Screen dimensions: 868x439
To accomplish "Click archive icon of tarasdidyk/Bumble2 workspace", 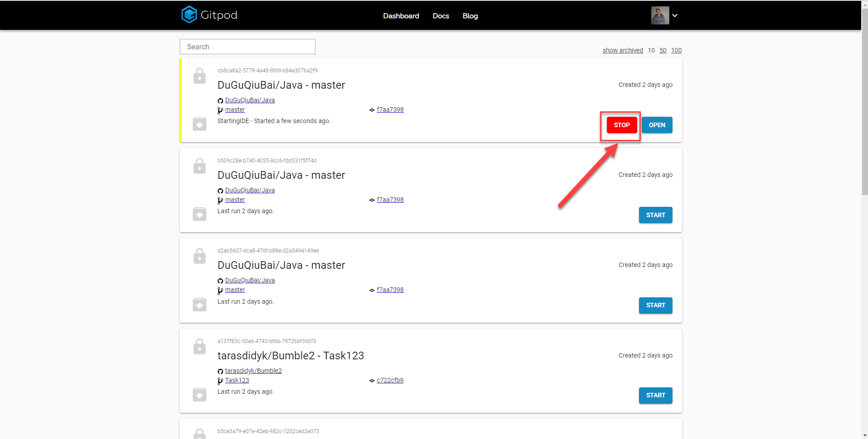I will pyautogui.click(x=200, y=394).
